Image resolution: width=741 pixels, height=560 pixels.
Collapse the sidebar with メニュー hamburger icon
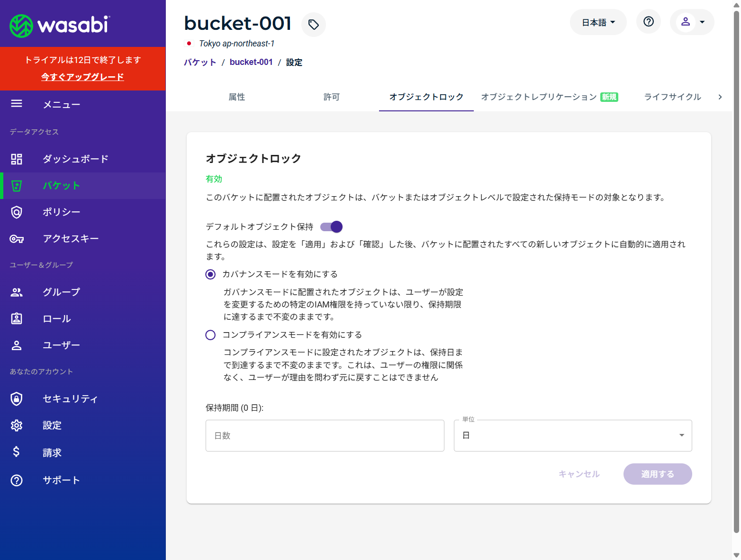pos(17,104)
